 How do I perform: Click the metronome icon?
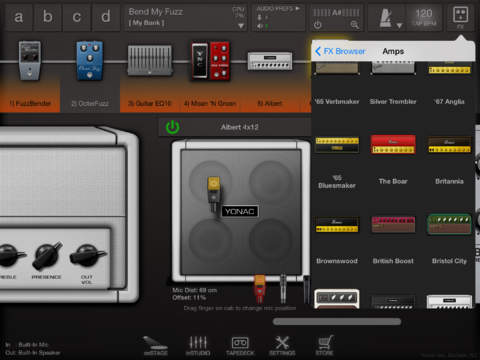click(x=385, y=17)
